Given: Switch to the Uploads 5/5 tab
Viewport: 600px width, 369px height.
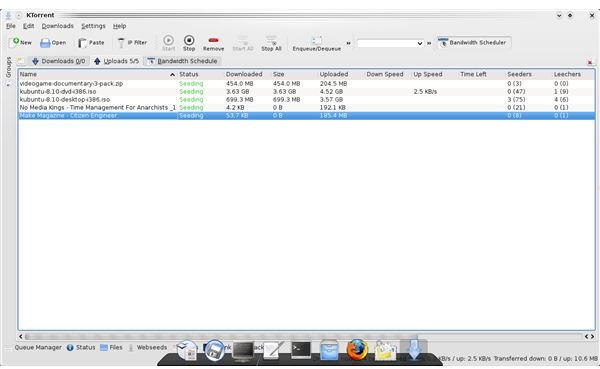Looking at the screenshot, I should [x=116, y=61].
